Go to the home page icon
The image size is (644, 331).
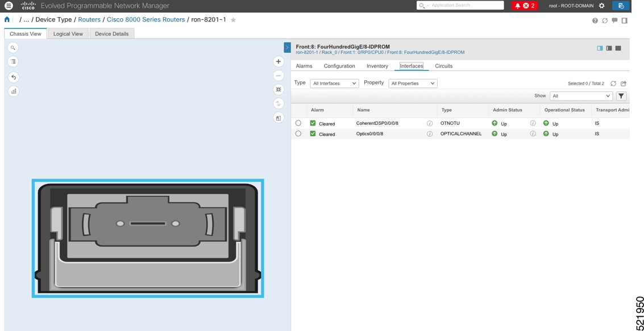(7, 19)
